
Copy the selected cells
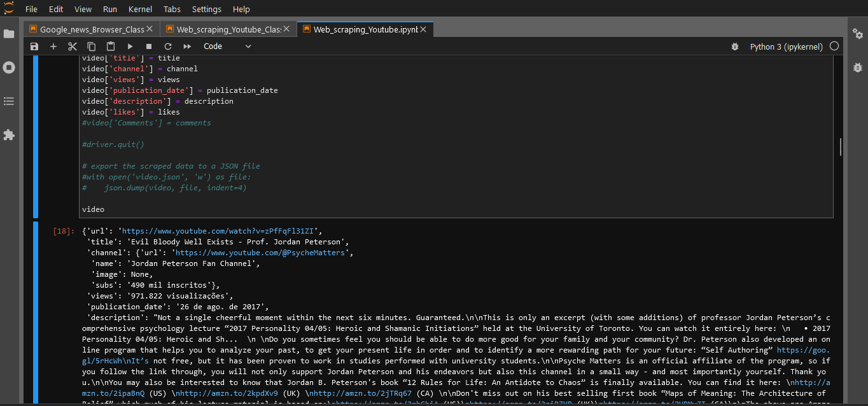[x=91, y=46]
